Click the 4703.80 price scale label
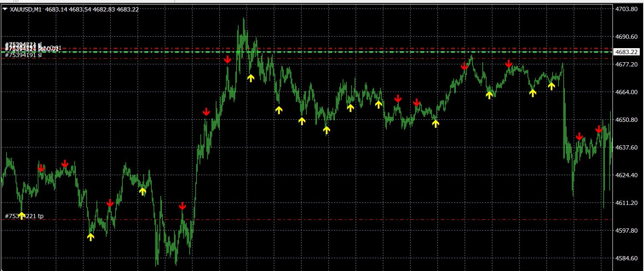Viewport: 644px width, 271px height. pos(626,9)
